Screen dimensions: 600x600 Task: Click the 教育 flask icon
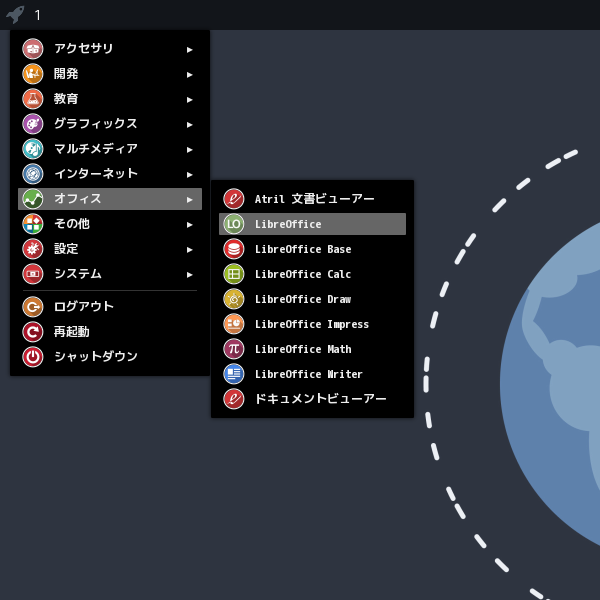33,99
